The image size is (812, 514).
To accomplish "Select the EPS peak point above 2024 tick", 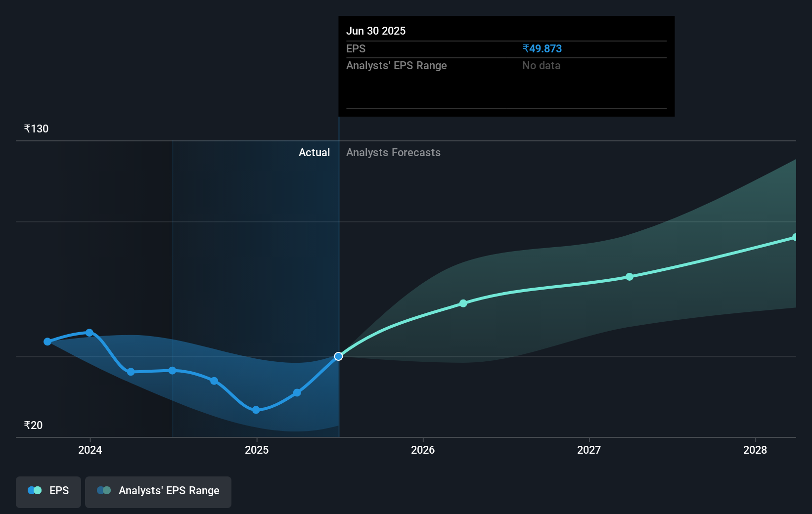I will [90, 333].
